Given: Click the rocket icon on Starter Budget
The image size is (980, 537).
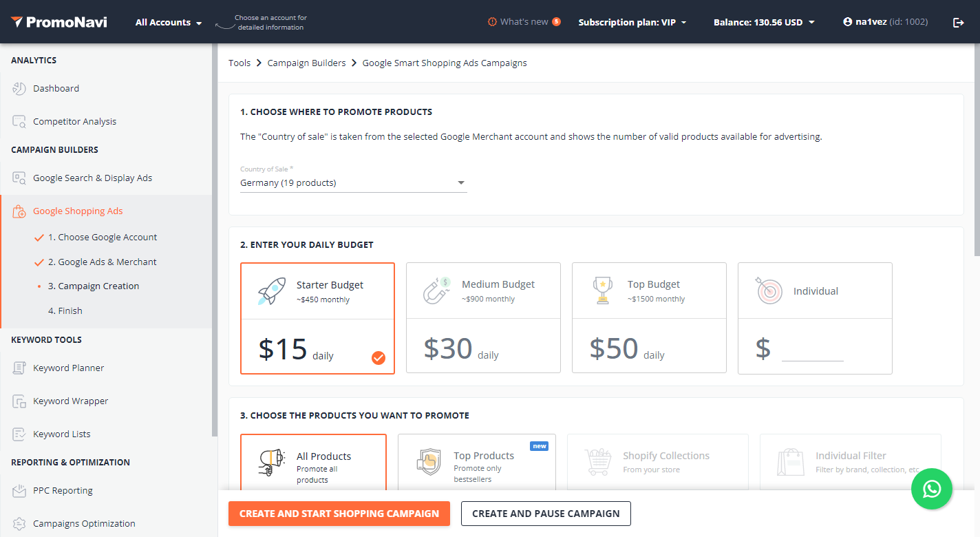Looking at the screenshot, I should click(271, 291).
